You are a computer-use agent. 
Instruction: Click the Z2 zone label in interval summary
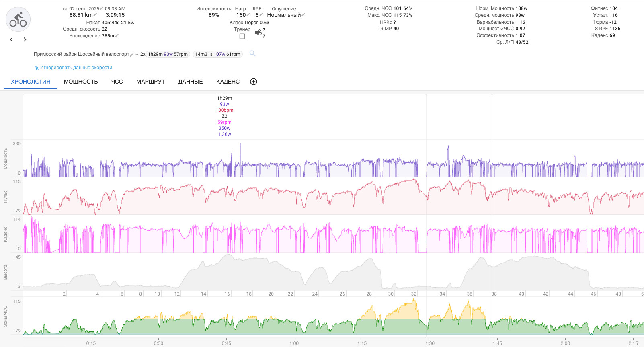coord(224,116)
